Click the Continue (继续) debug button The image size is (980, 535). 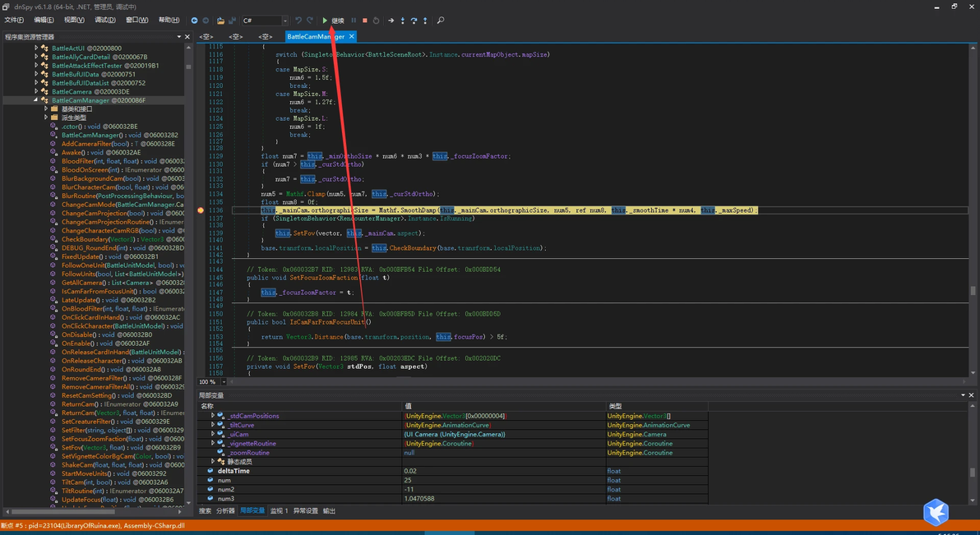click(x=333, y=21)
